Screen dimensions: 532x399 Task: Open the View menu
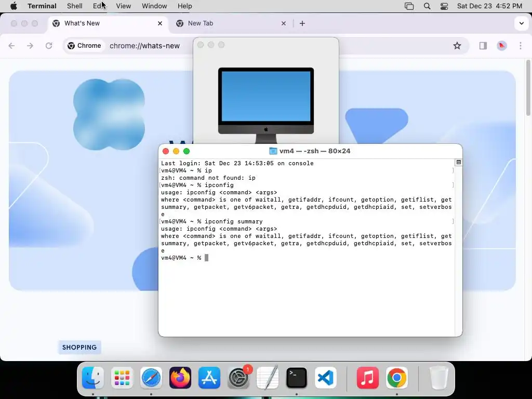(124, 6)
